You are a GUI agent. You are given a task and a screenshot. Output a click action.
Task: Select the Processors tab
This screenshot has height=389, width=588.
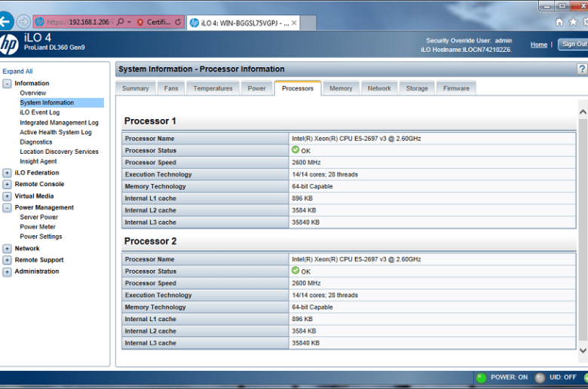[x=298, y=88]
